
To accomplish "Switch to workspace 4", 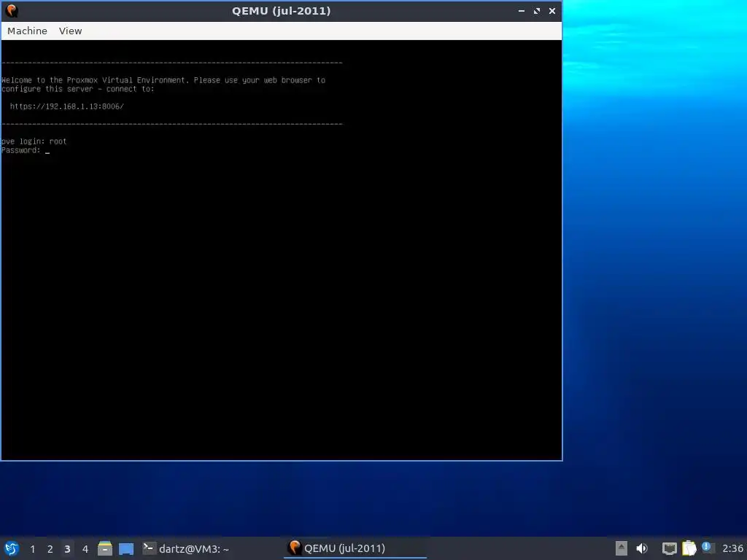I will pos(85,548).
